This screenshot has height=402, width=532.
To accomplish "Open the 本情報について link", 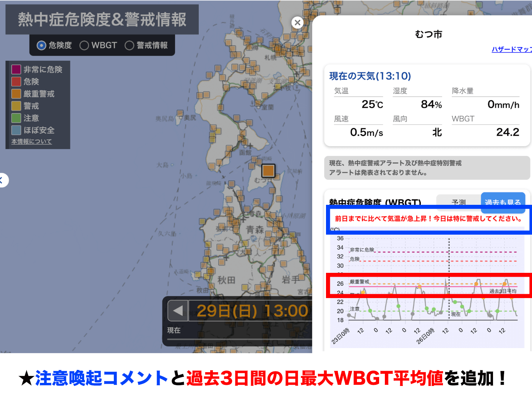I will (x=31, y=141).
